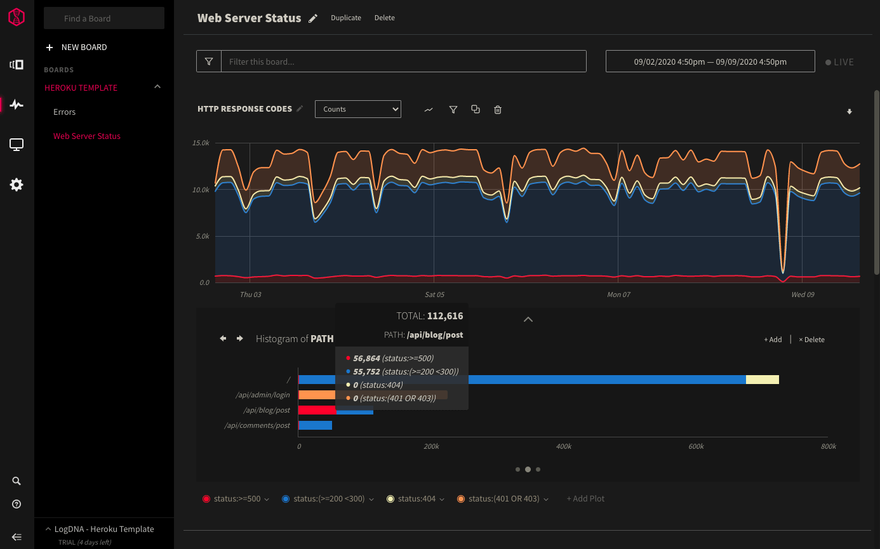Click the blue status 200-300 color swatch
The image size is (880, 549).
pos(286,498)
